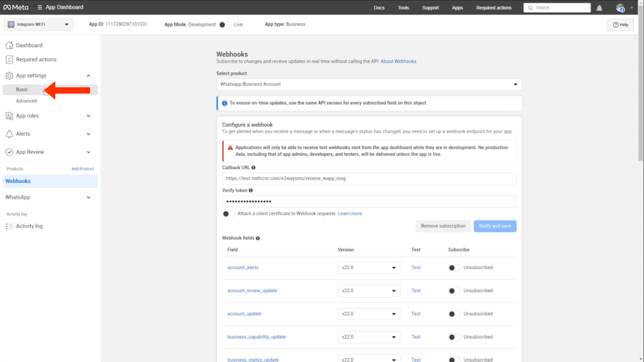Click the Callback URL input field
The image size is (644, 362).
[x=369, y=178]
